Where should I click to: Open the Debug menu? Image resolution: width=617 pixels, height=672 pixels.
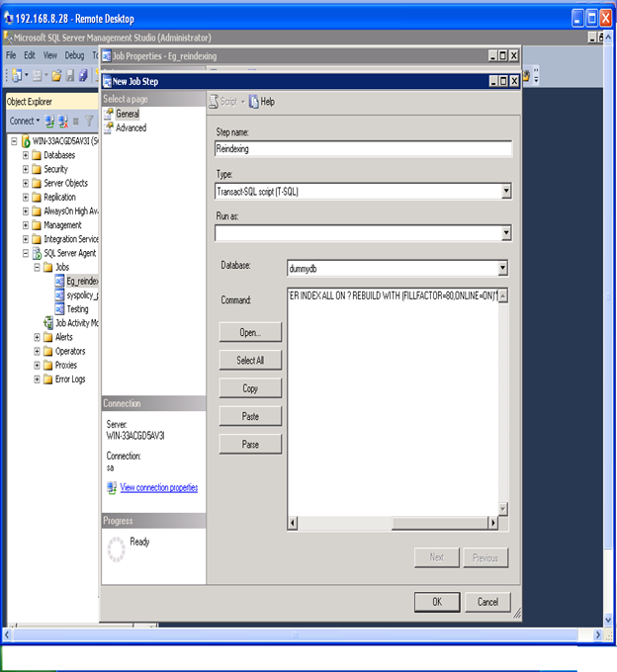tap(74, 55)
